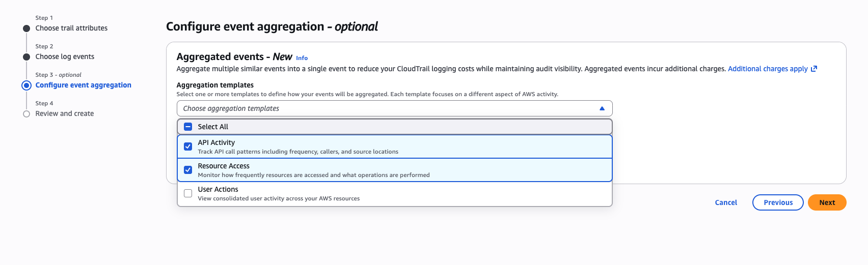Uncheck the Resource Access checkbox
The height and width of the screenshot is (265, 868).
(x=188, y=170)
